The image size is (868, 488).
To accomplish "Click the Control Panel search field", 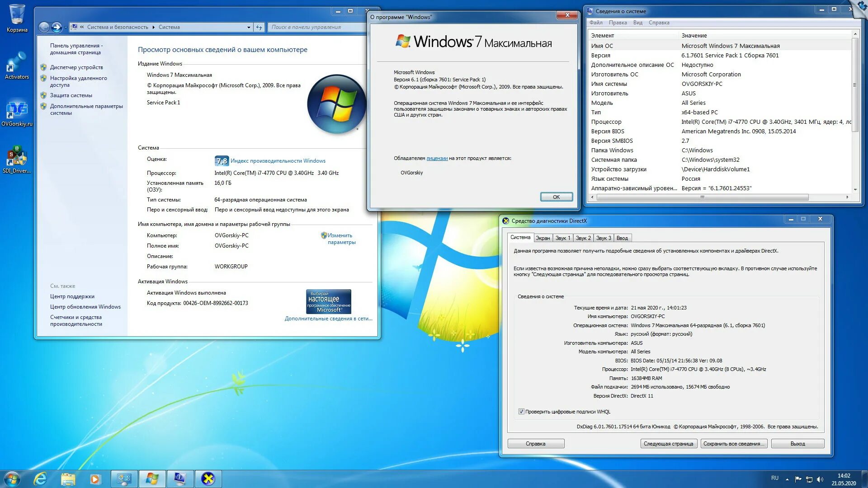I will click(x=316, y=27).
